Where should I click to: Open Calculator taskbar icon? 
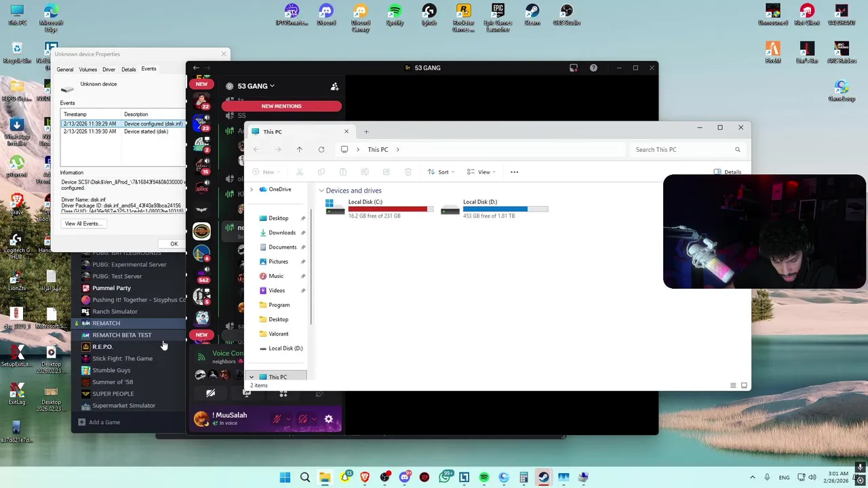[524, 477]
